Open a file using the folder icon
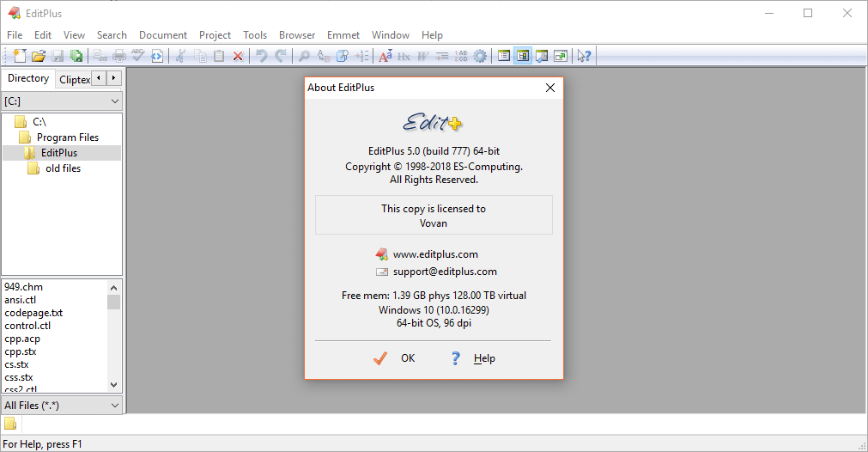 (38, 55)
